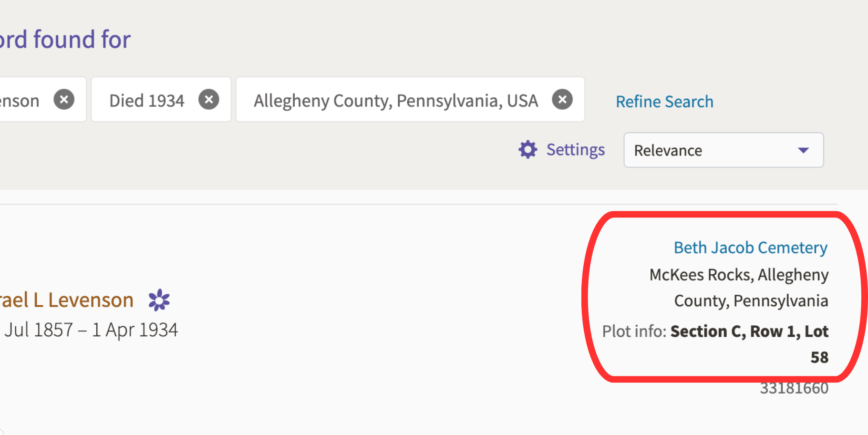
Task: Open the Beth Jacob Cemetery link
Action: [750, 248]
